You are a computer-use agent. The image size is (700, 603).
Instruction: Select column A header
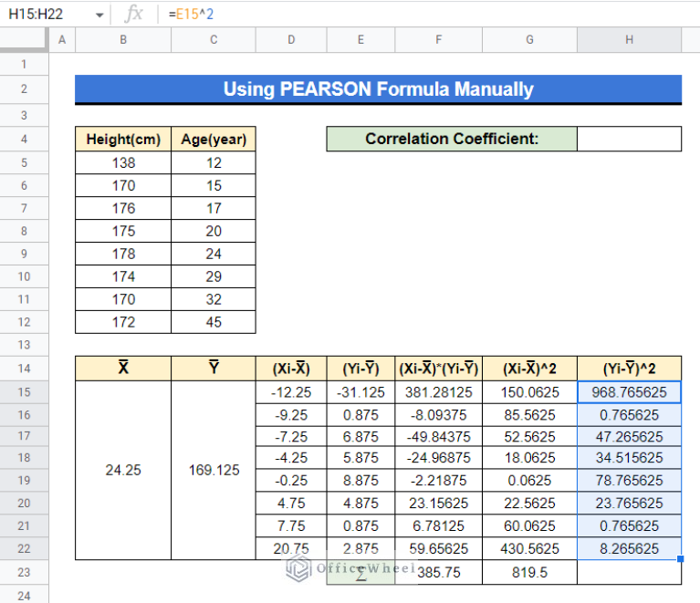(62, 40)
